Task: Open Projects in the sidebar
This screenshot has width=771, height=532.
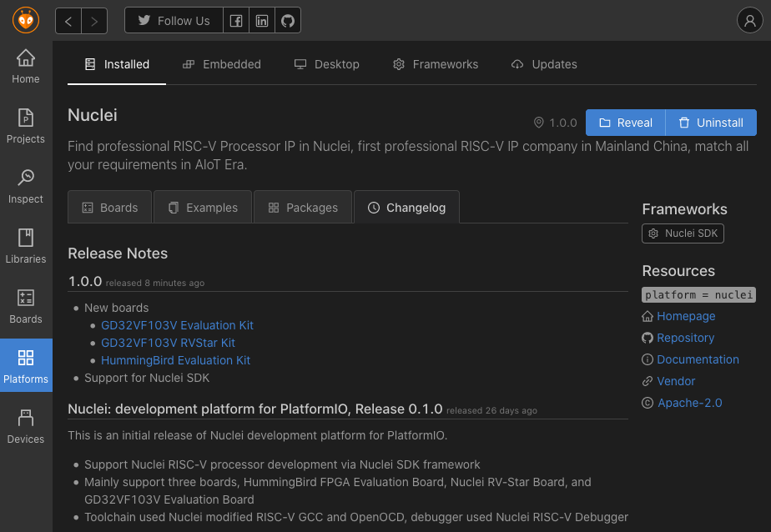Action: point(26,127)
